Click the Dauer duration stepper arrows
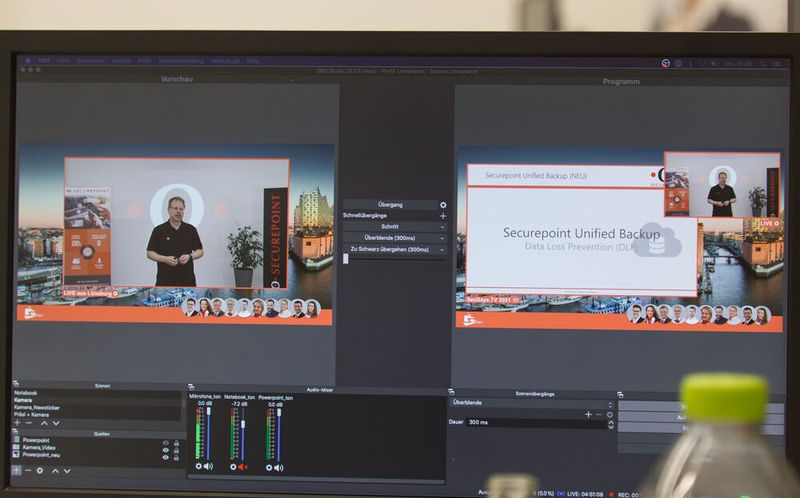This screenshot has height=498, width=800. coord(611,423)
